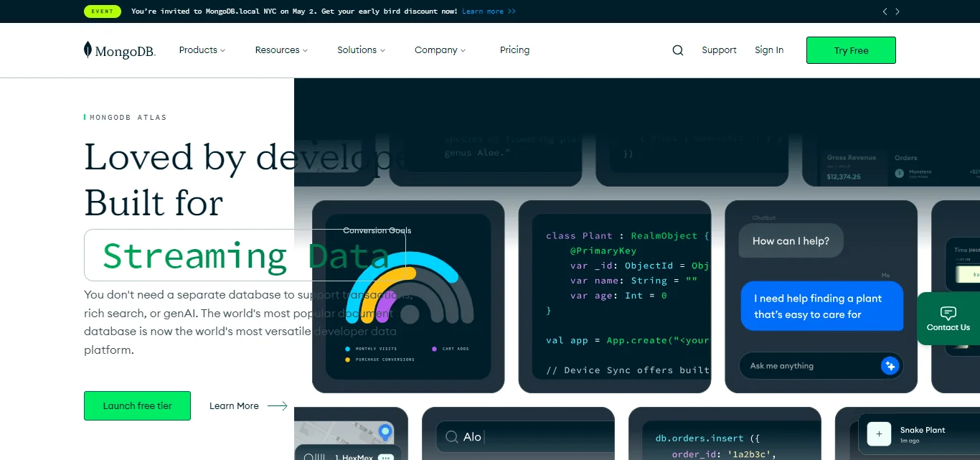Click the 'I need help finding a plant' bubble
980x460 pixels.
pyautogui.click(x=821, y=306)
